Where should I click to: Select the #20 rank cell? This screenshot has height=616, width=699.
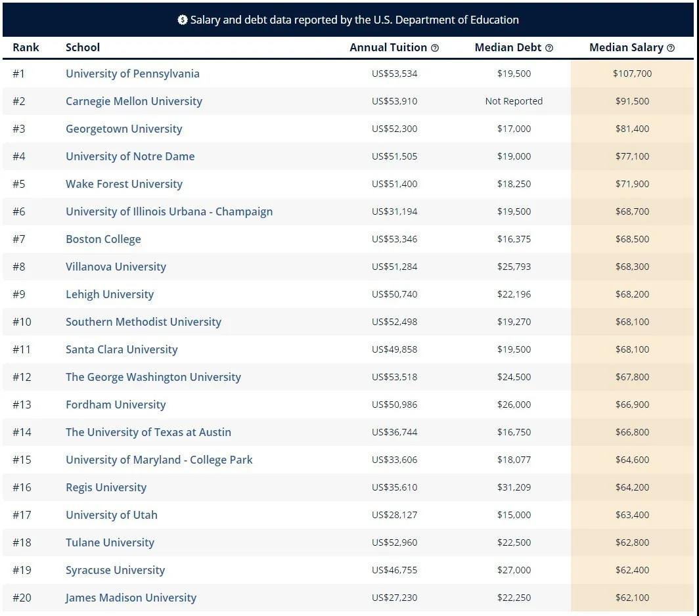(x=22, y=598)
